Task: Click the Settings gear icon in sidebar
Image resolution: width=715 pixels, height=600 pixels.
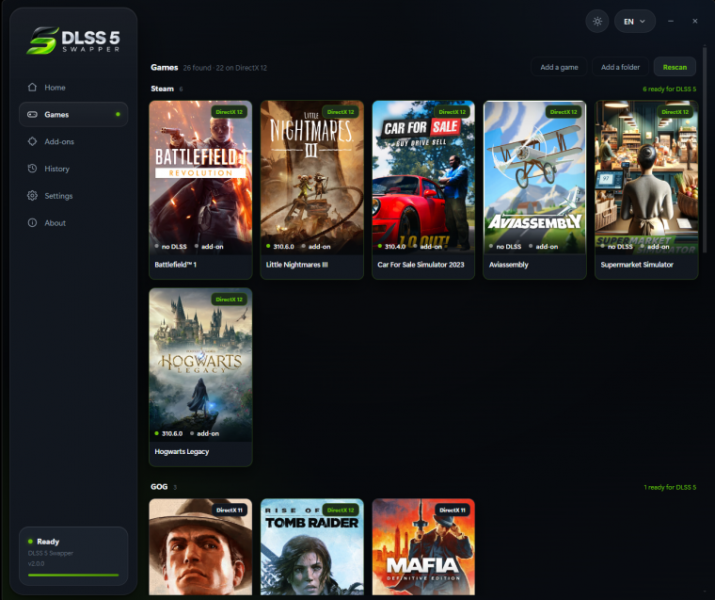Action: click(32, 196)
